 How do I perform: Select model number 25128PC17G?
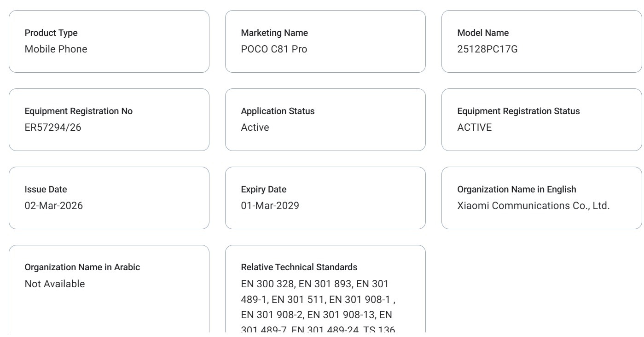pyautogui.click(x=487, y=49)
